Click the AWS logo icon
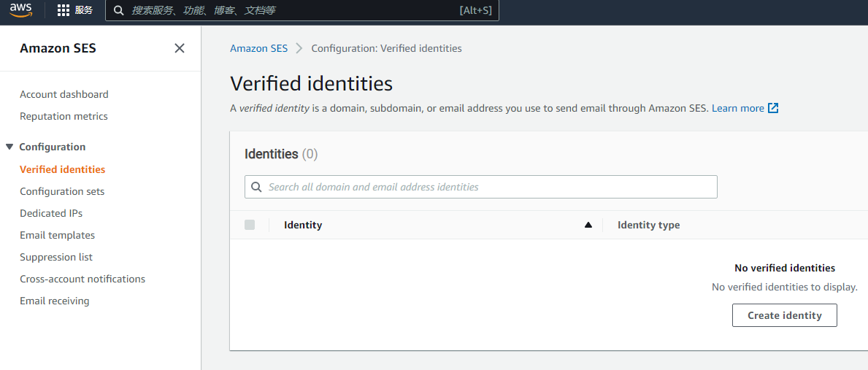 click(x=21, y=10)
